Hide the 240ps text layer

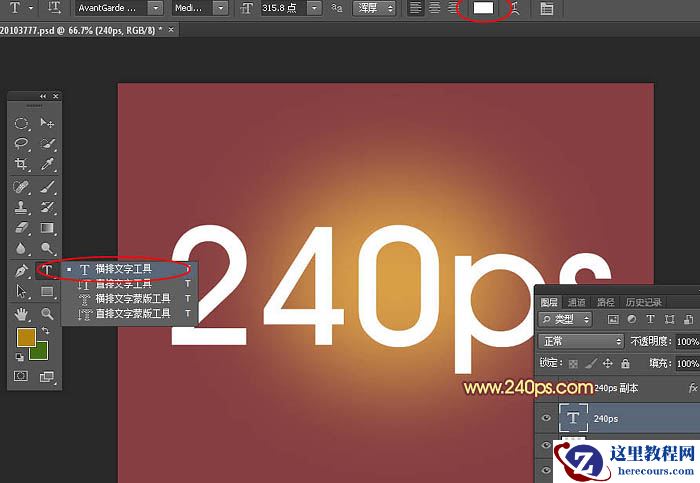point(546,418)
